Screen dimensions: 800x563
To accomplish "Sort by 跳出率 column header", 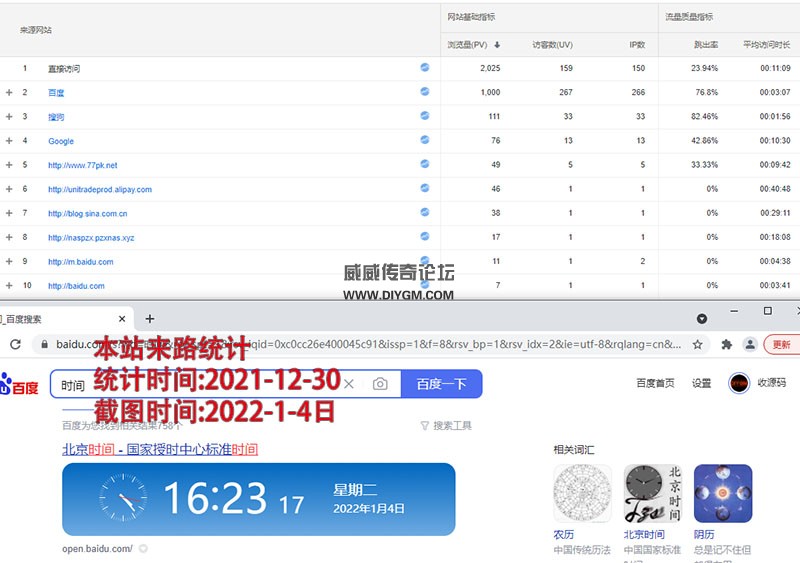I will coord(706,45).
